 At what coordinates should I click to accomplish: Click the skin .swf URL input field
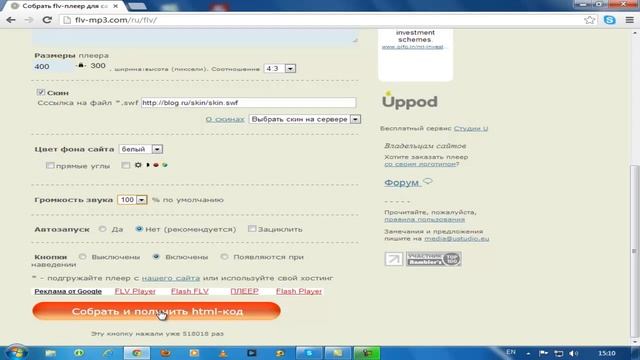pyautogui.click(x=249, y=103)
